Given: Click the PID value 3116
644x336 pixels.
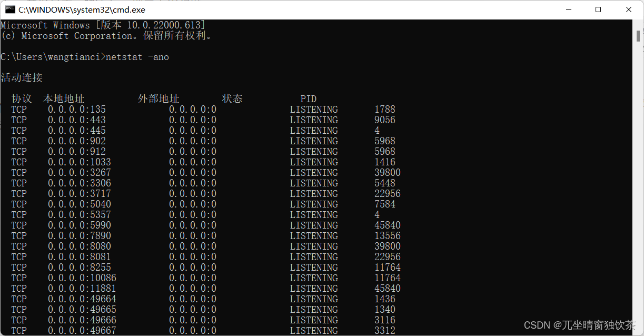Looking at the screenshot, I should tap(385, 320).
